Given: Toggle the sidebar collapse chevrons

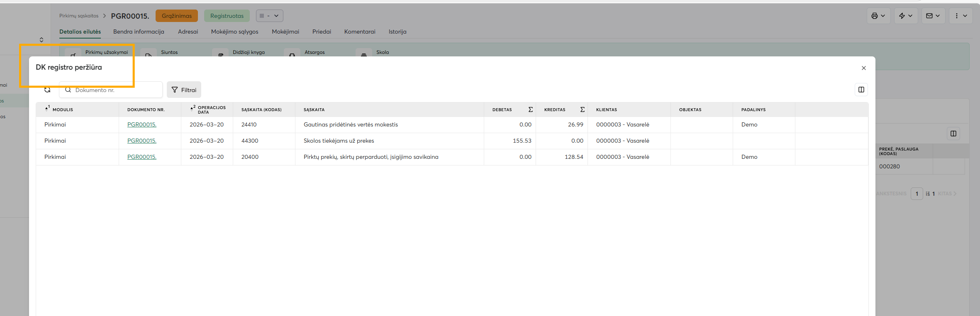Looking at the screenshot, I should (x=41, y=40).
